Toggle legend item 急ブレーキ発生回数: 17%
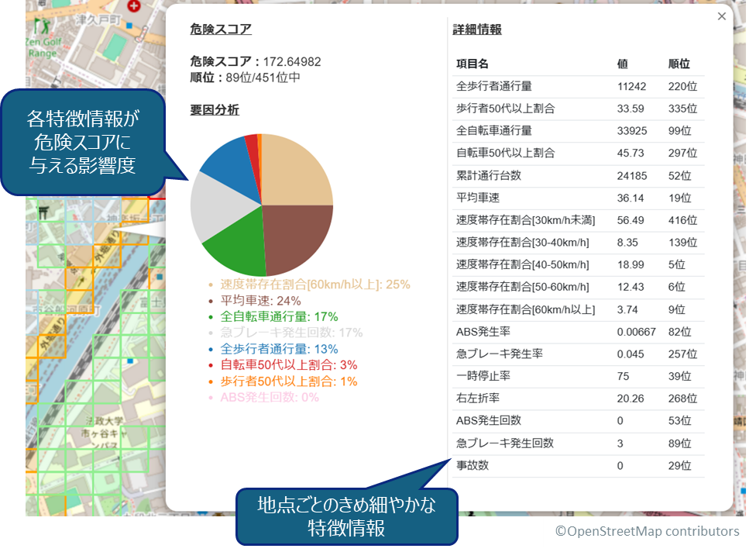The height and width of the screenshot is (552, 756). [x=291, y=333]
